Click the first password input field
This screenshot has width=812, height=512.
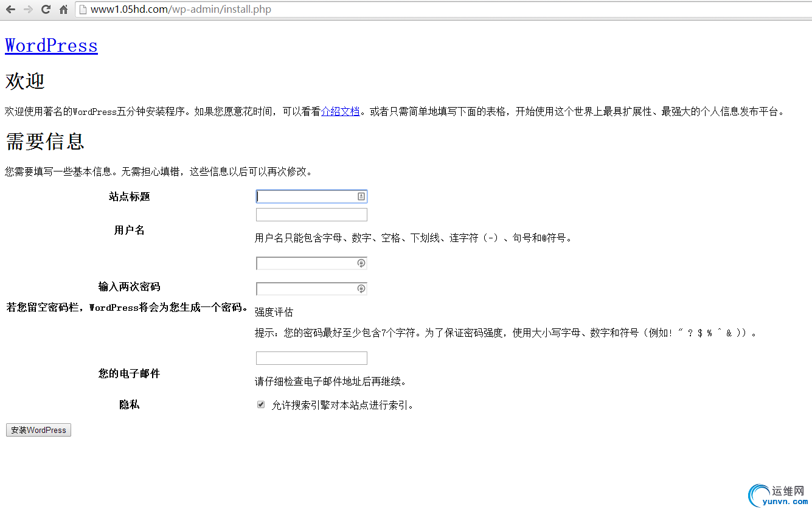[311, 263]
